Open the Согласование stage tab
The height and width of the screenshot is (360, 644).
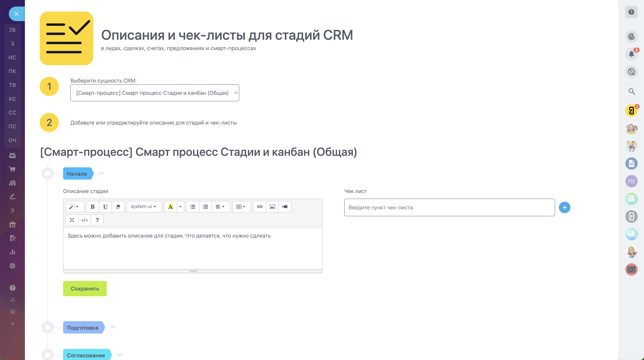(x=86, y=355)
